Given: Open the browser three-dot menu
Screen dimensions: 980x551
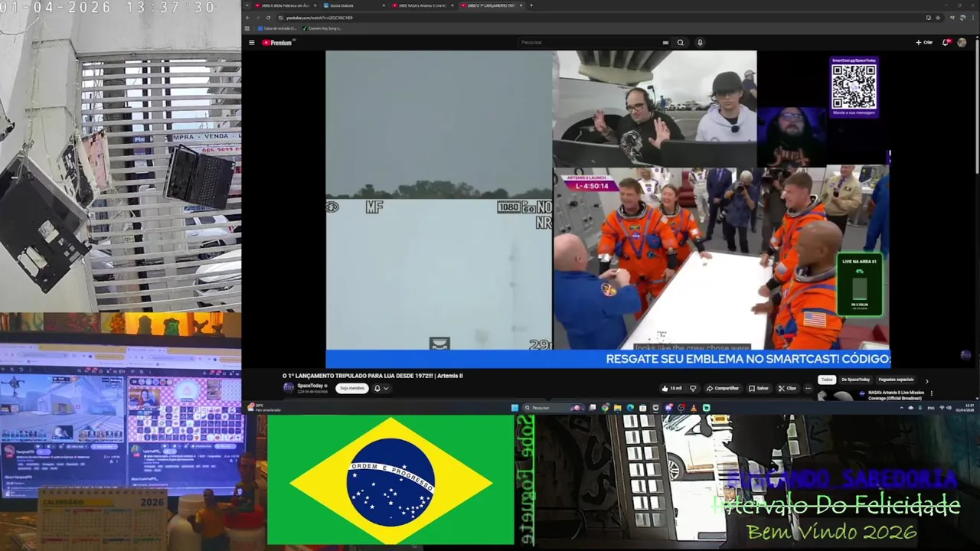Looking at the screenshot, I should [973, 18].
